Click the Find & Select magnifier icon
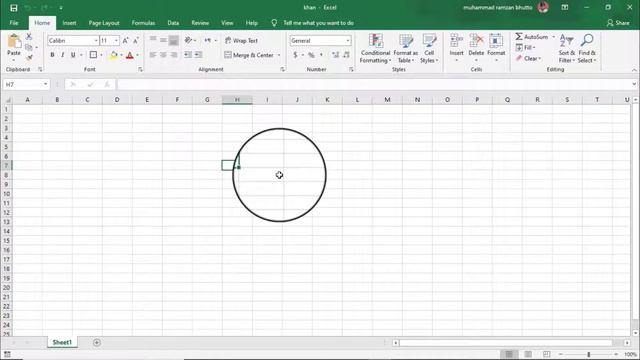This screenshot has height=360, width=640. tap(587, 40)
